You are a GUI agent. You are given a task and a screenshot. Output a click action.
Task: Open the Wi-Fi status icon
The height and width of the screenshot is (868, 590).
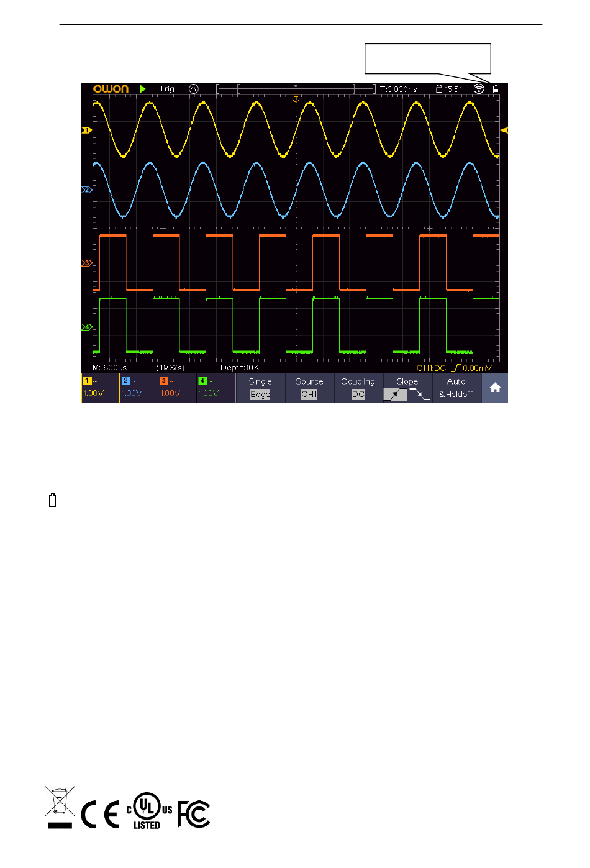[x=479, y=89]
